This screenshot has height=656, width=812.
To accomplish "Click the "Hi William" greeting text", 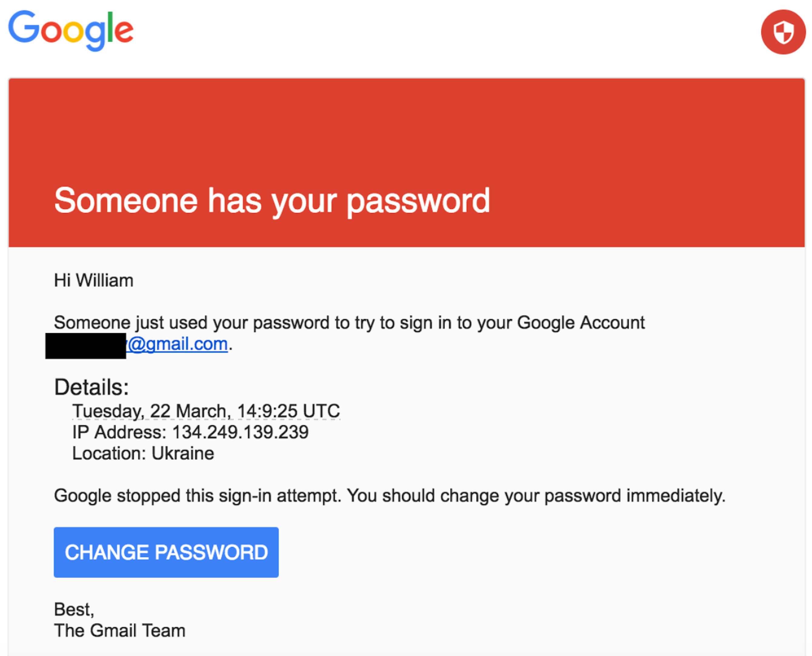I will [94, 280].
